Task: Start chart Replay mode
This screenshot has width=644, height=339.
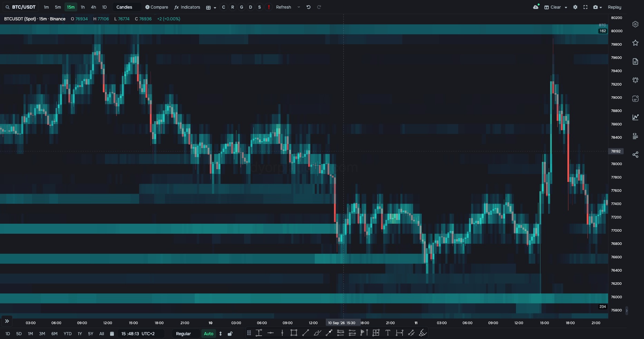Action: [x=614, y=7]
